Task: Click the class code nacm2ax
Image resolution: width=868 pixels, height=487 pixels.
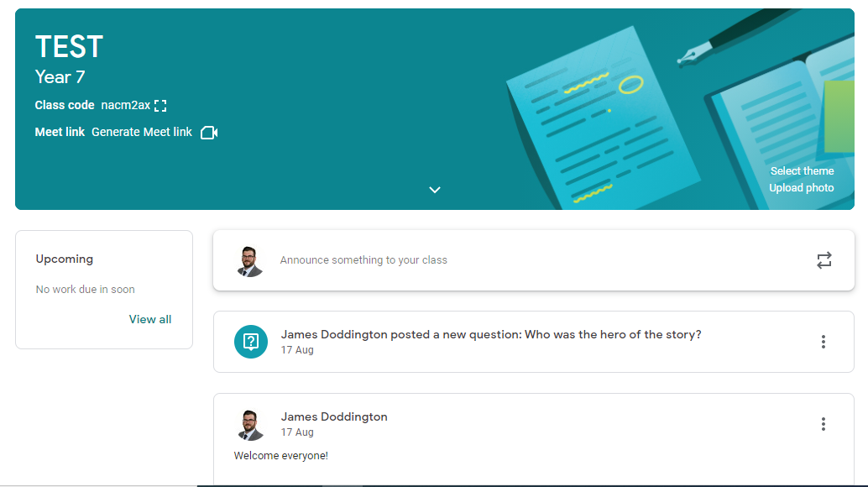Action: click(x=126, y=106)
